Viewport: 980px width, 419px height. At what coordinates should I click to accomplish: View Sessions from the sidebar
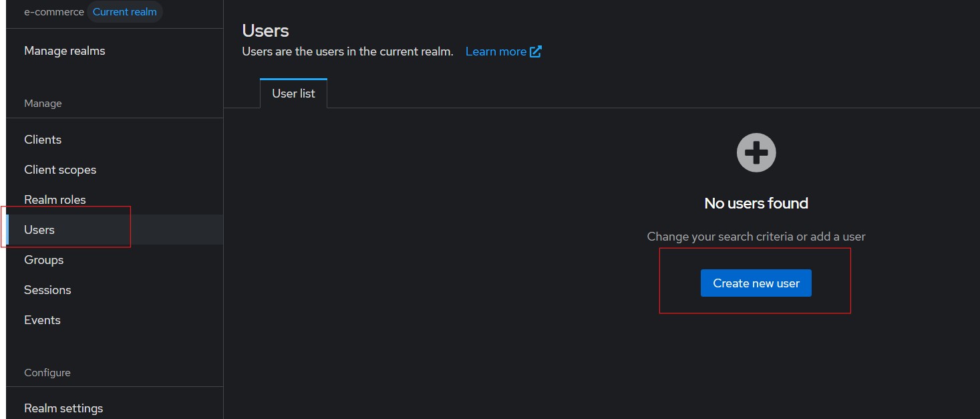point(47,290)
